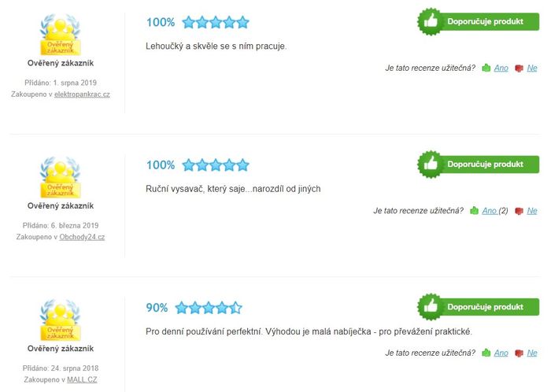Mark the 'Lehoučký' review as not useful with Ne
Image resolution: width=551 pixels, height=392 pixels.
532,68
